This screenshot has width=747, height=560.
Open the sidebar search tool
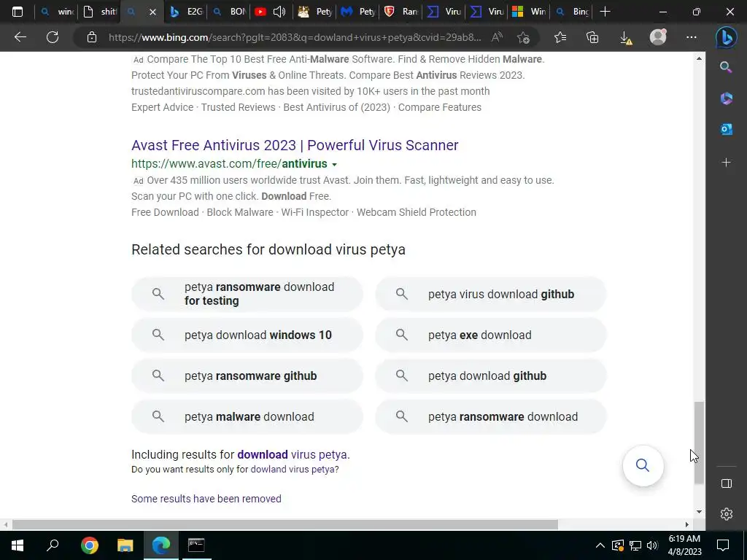coord(726,67)
